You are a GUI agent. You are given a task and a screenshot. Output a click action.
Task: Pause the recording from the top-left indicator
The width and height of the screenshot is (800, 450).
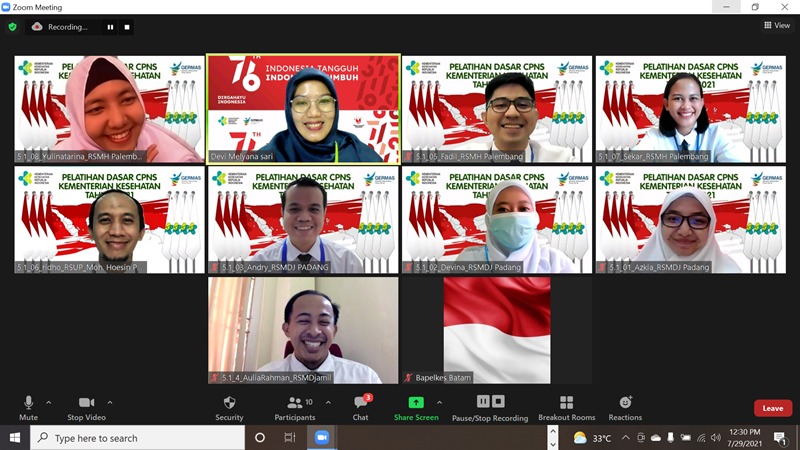[x=110, y=27]
